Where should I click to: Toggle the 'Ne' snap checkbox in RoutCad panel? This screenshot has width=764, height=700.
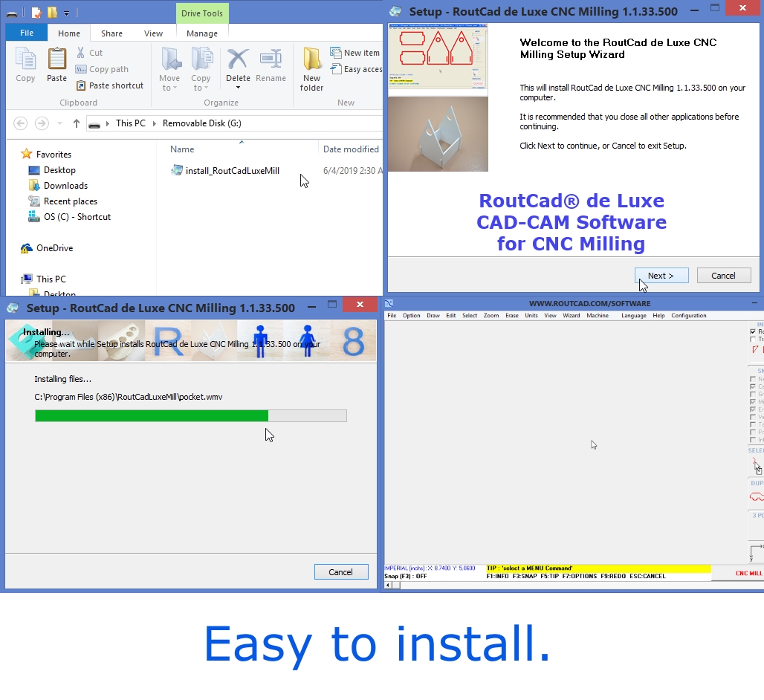point(753,379)
